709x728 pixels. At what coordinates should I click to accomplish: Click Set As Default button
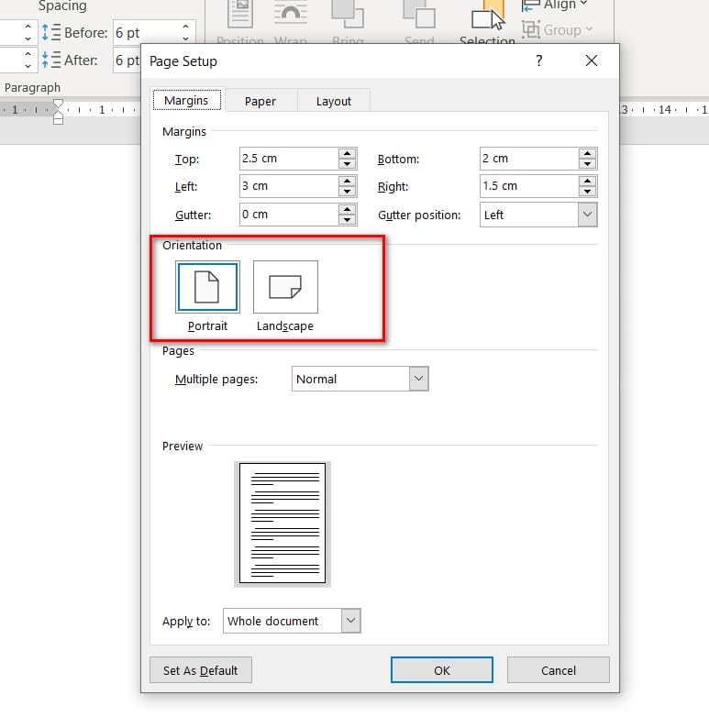pyautogui.click(x=201, y=670)
